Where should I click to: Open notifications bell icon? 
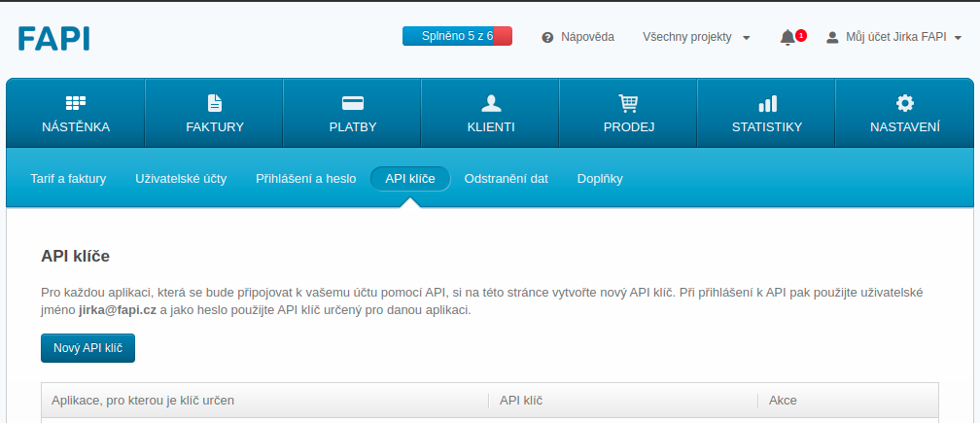[x=787, y=37]
